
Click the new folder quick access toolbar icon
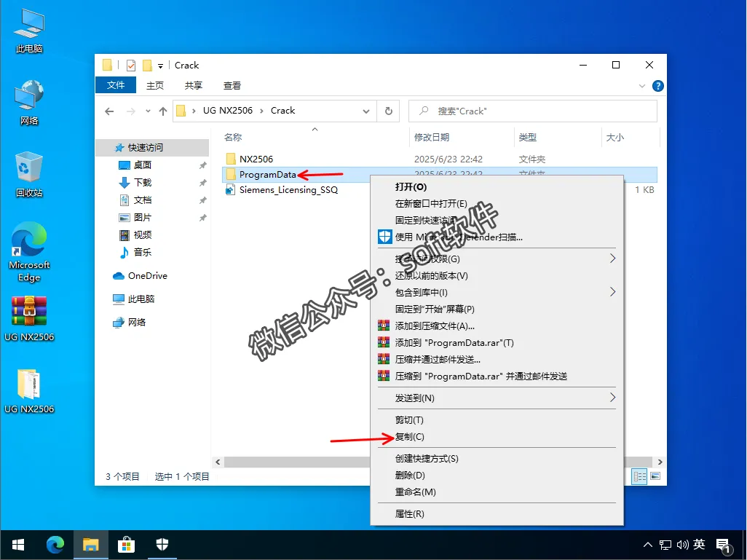pos(147,66)
